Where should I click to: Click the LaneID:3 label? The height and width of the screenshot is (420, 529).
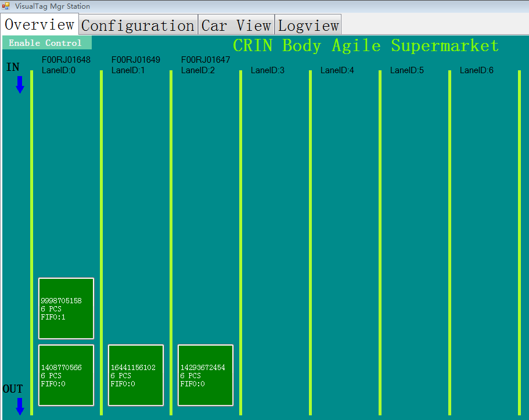pos(268,70)
